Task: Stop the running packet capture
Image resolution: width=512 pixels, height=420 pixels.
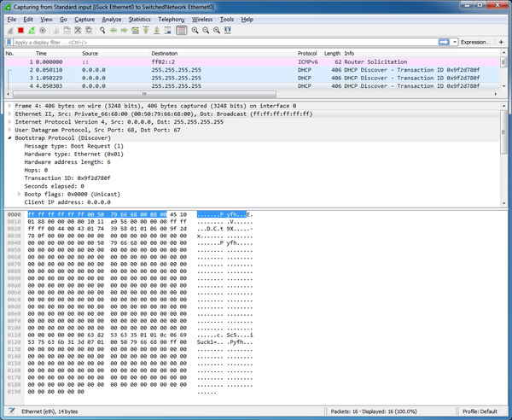Action: coord(20,30)
